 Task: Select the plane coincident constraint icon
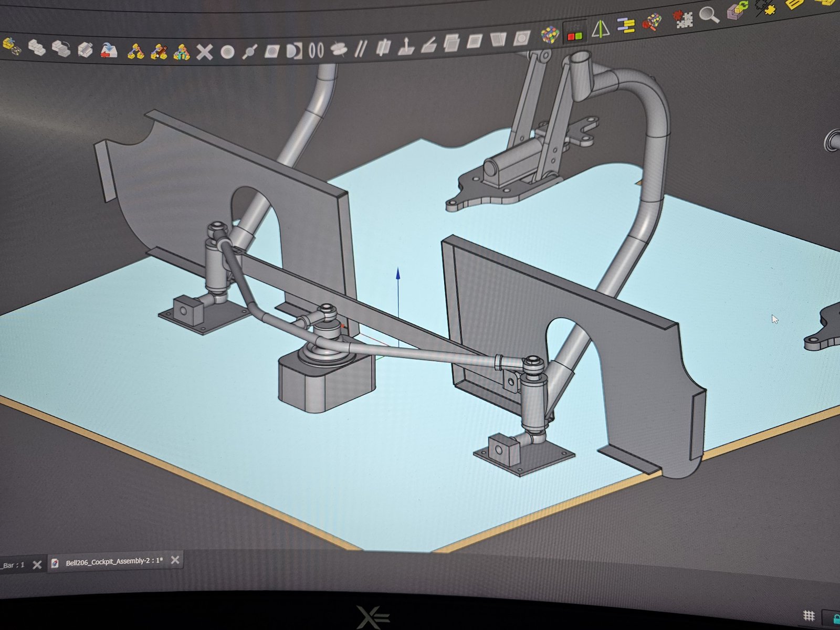click(475, 41)
